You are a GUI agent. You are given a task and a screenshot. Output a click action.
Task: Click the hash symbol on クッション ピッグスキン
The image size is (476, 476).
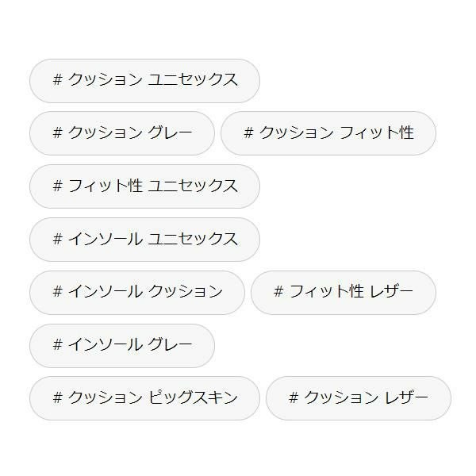(57, 397)
